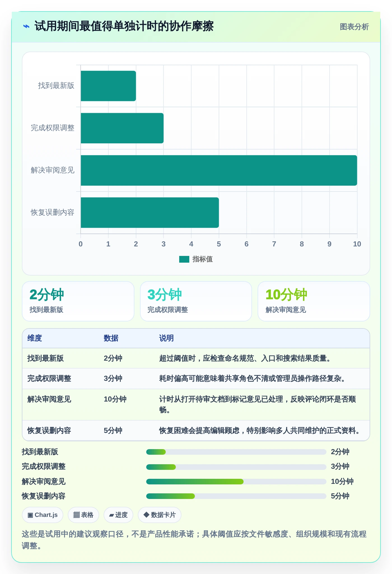Screen dimensions: 392x574
Task: Click the 找到最新版 bar in the chart
Action: pyautogui.click(x=108, y=86)
